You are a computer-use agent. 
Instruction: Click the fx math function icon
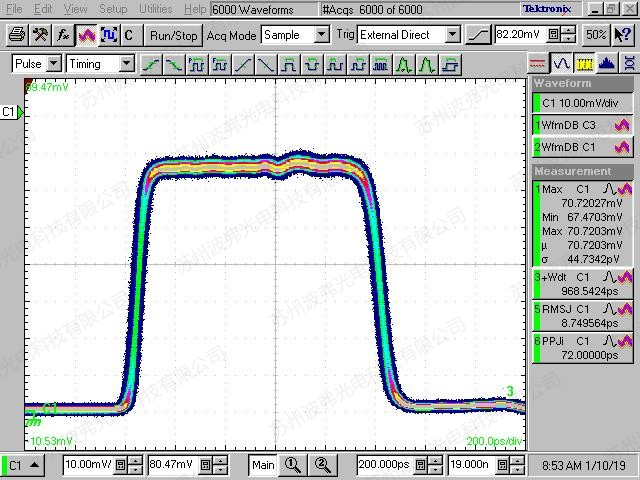(63, 34)
